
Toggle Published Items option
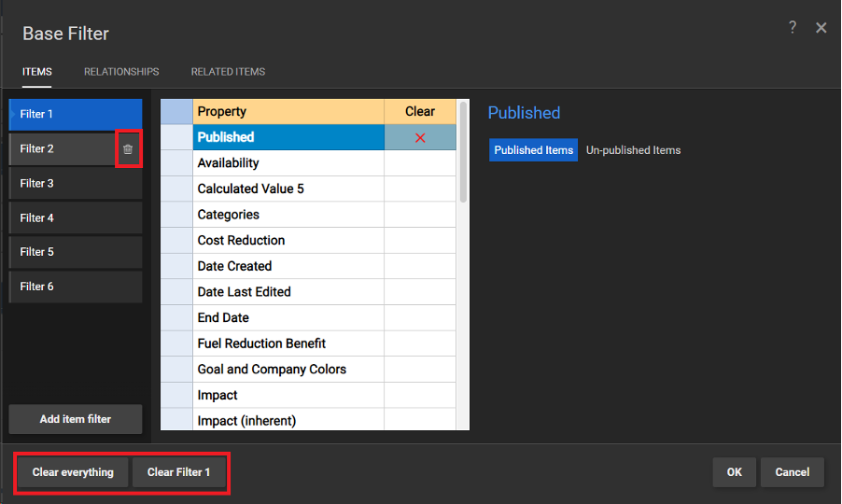click(533, 150)
